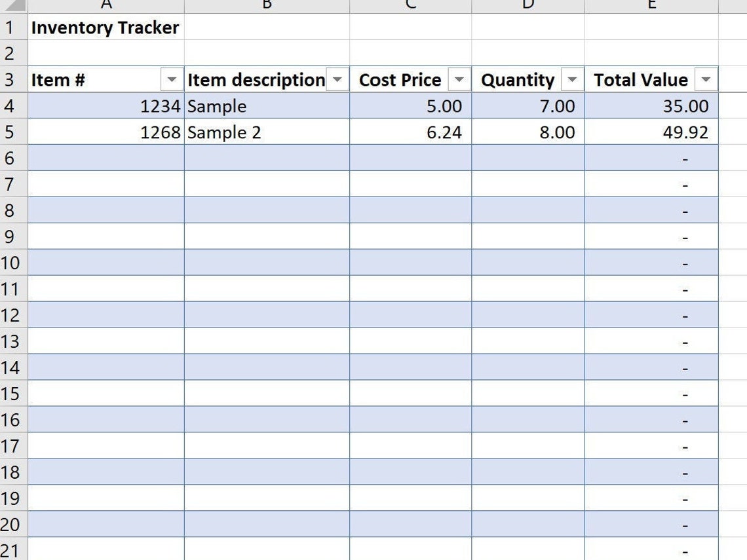Viewport: 747px width, 560px height.
Task: Click the cell containing 1234
Action: click(105, 105)
